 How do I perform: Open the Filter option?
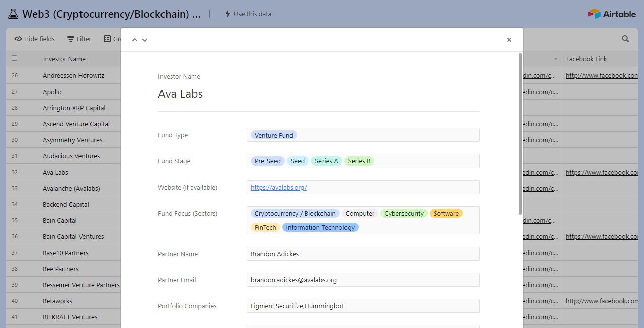pos(79,39)
